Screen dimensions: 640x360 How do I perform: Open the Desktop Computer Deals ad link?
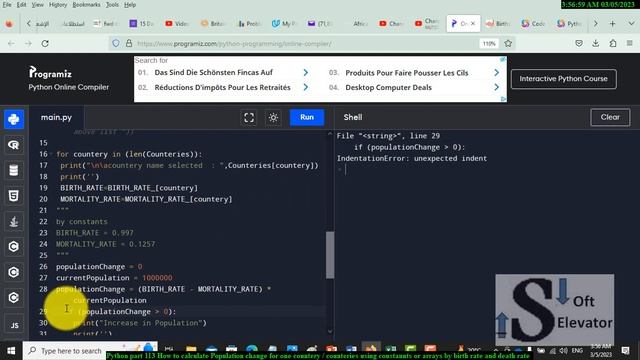point(388,87)
